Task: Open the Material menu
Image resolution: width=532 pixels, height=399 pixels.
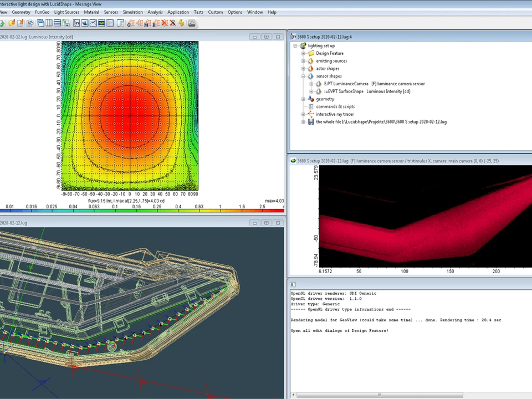Action: (91, 12)
